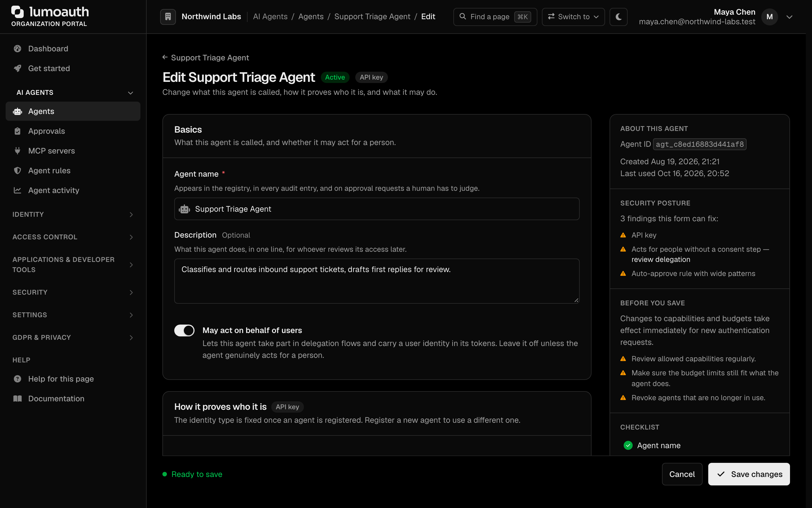The width and height of the screenshot is (812, 508).
Task: Open Help for this page
Action: click(73, 379)
